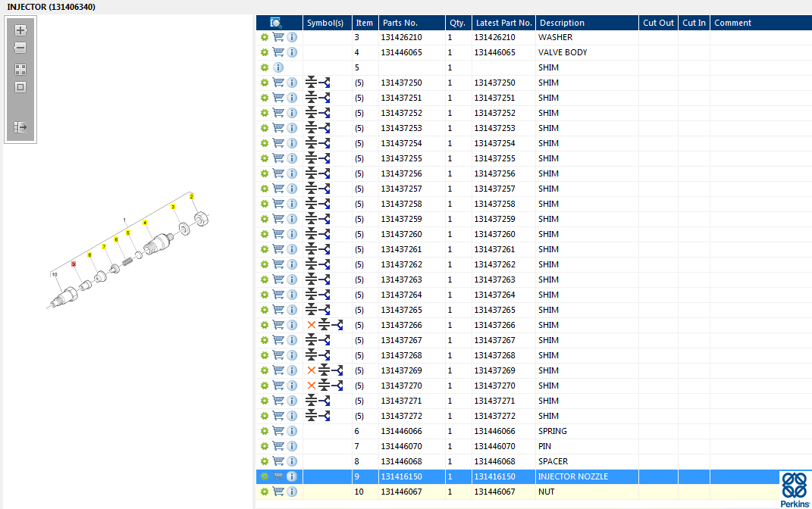Select yellow callout 8 in diagram
The height and width of the screenshot is (509, 812).
89,255
